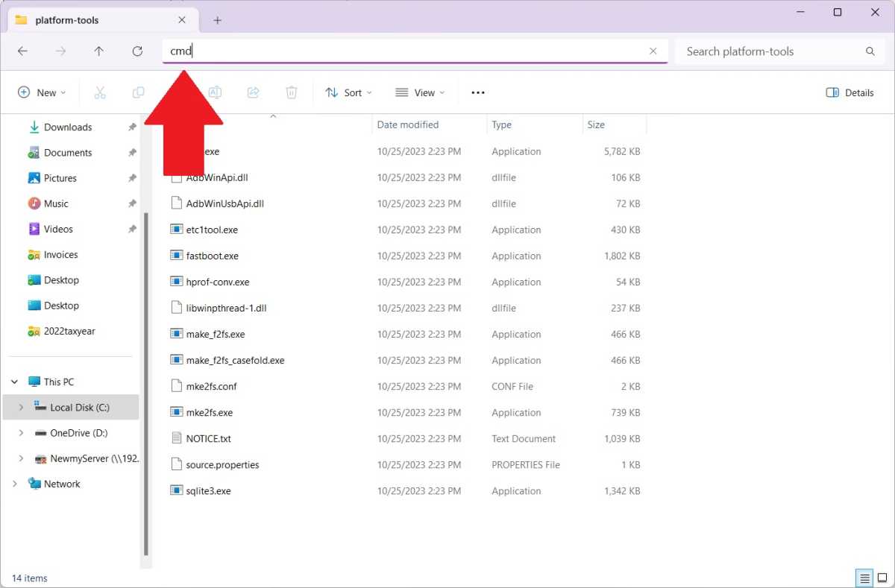Click the fastboot.exe file icon
895x588 pixels.
[177, 256]
